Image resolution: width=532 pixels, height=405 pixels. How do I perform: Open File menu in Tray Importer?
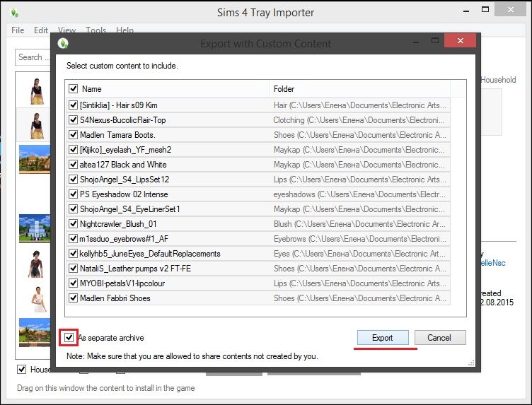coord(18,30)
